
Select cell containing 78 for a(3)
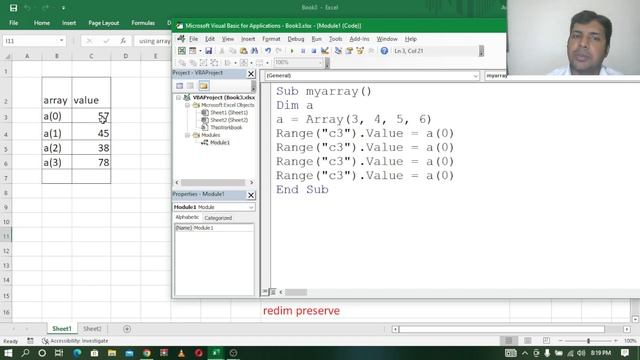coord(91,162)
